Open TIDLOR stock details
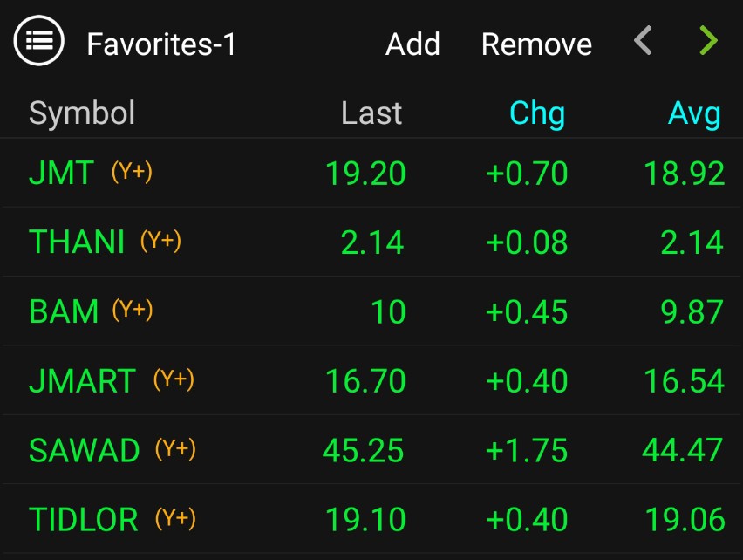 [x=371, y=519]
